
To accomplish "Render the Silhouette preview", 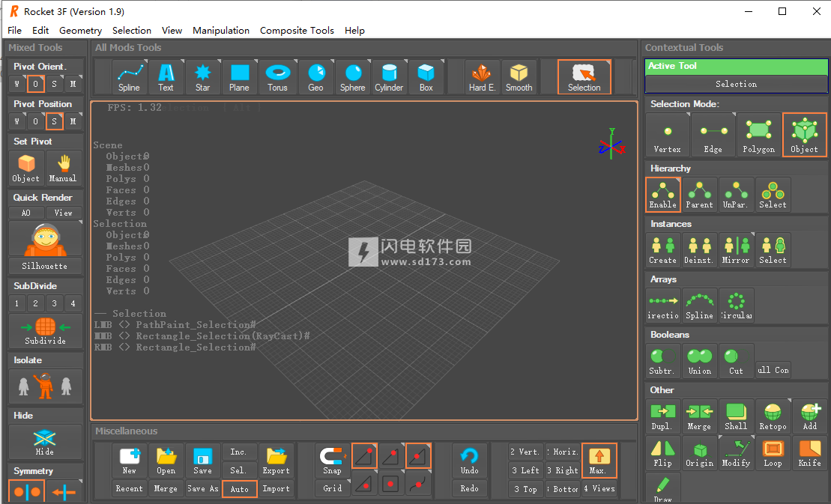I will click(x=45, y=246).
